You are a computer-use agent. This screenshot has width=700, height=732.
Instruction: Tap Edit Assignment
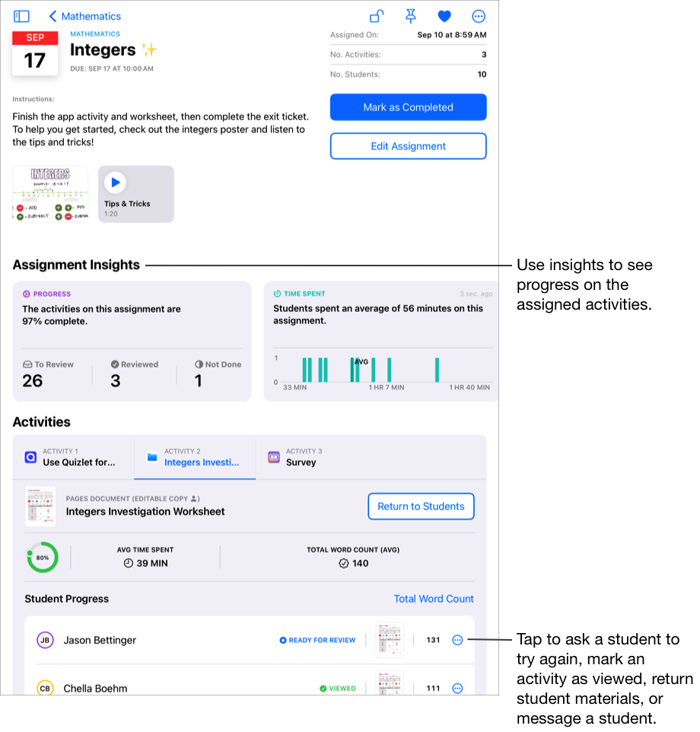[409, 146]
